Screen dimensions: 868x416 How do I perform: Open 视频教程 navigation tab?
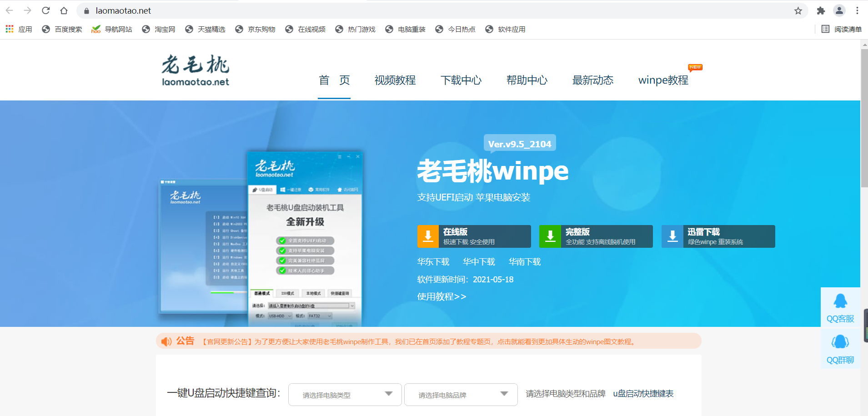[x=395, y=80]
